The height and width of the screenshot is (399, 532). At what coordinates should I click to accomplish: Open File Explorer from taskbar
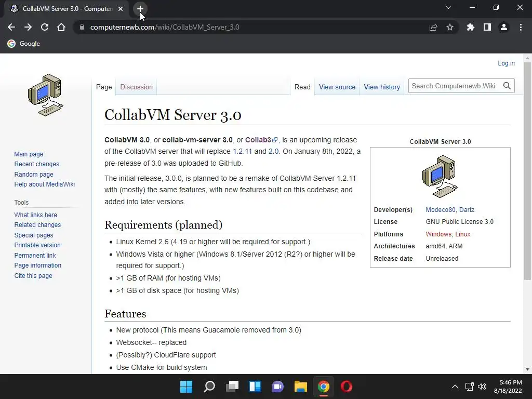[301, 387]
